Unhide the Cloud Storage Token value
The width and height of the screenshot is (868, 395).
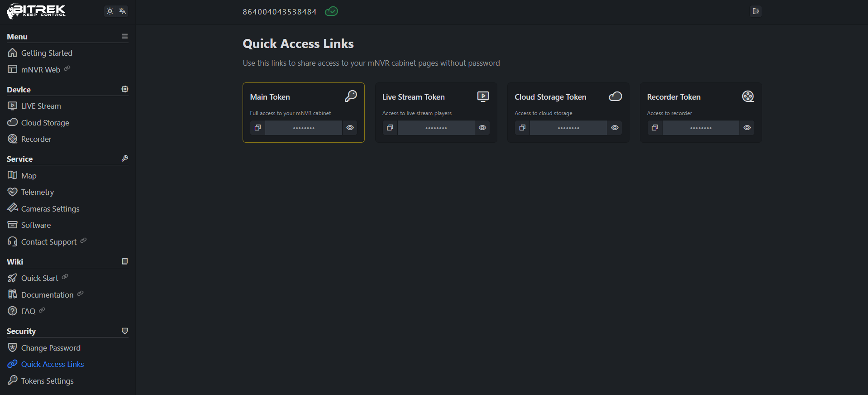point(615,128)
